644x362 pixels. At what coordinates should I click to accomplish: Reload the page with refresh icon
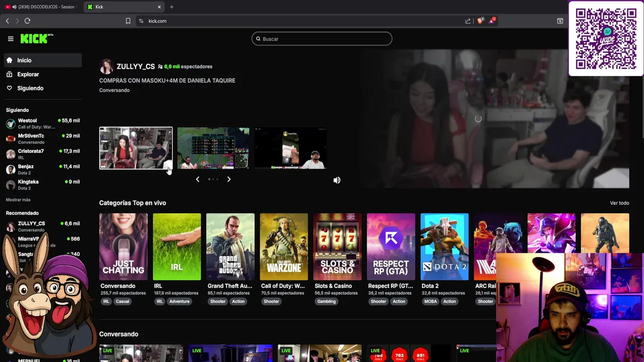[x=27, y=21]
